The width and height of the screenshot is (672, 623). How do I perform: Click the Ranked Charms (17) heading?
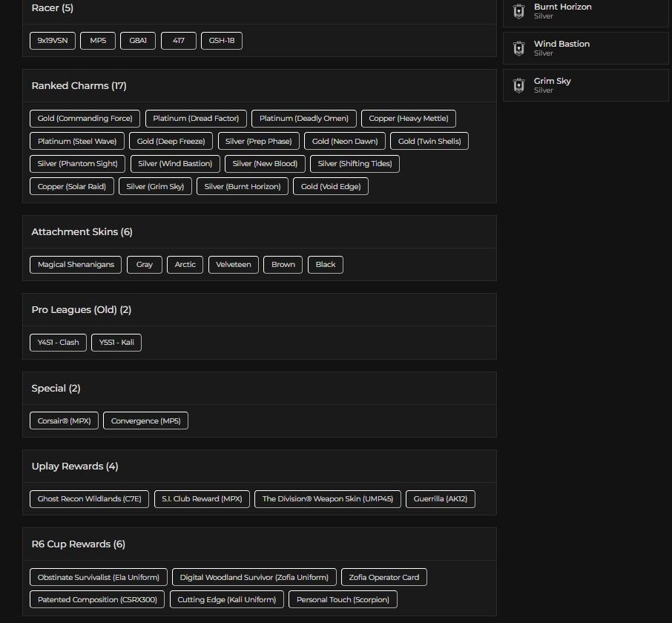coord(79,86)
